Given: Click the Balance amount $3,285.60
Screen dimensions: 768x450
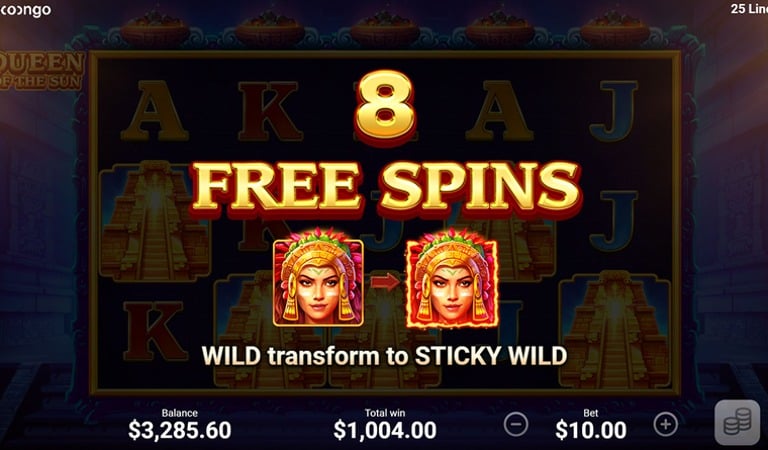Looking at the screenshot, I should 180,430.
